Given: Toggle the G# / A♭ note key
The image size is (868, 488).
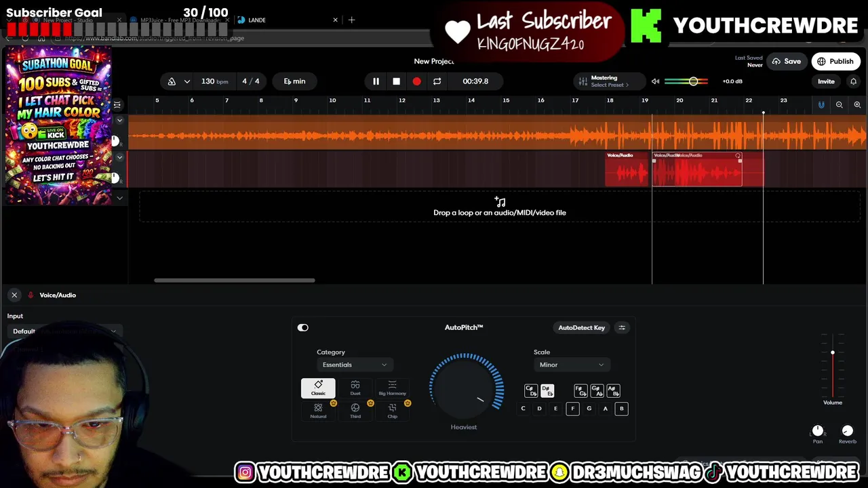Looking at the screenshot, I should (597, 391).
